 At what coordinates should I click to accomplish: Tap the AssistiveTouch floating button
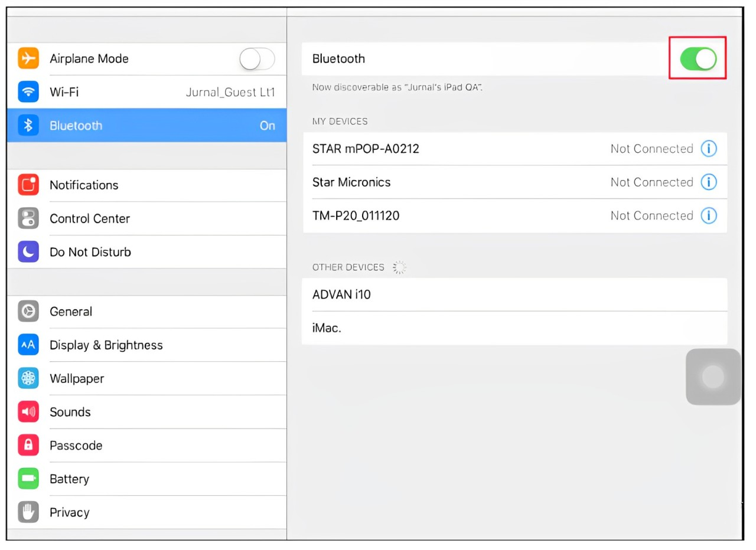[713, 377]
